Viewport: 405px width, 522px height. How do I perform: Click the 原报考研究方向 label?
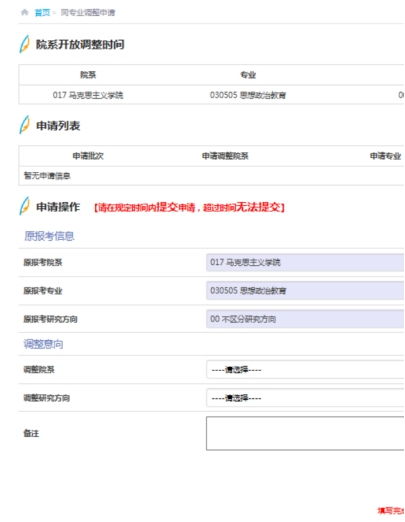pyautogui.click(x=50, y=319)
